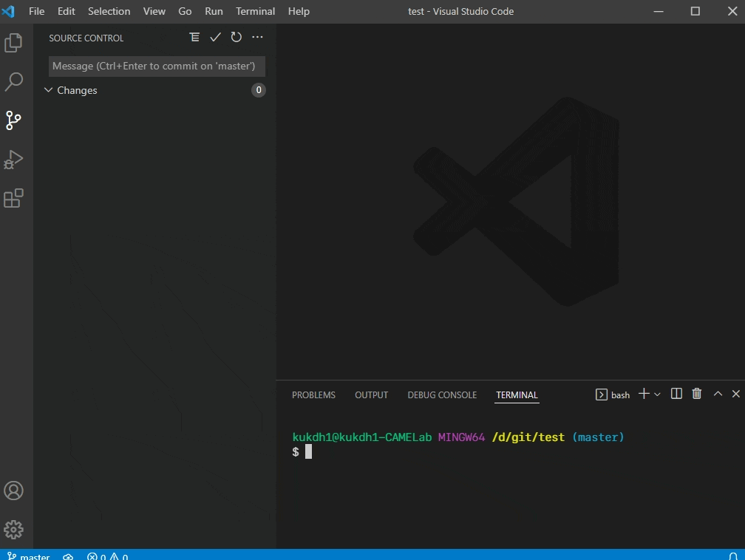Collapse the Changes section
Screen dimensions: 745x560
pyautogui.click(x=49, y=90)
